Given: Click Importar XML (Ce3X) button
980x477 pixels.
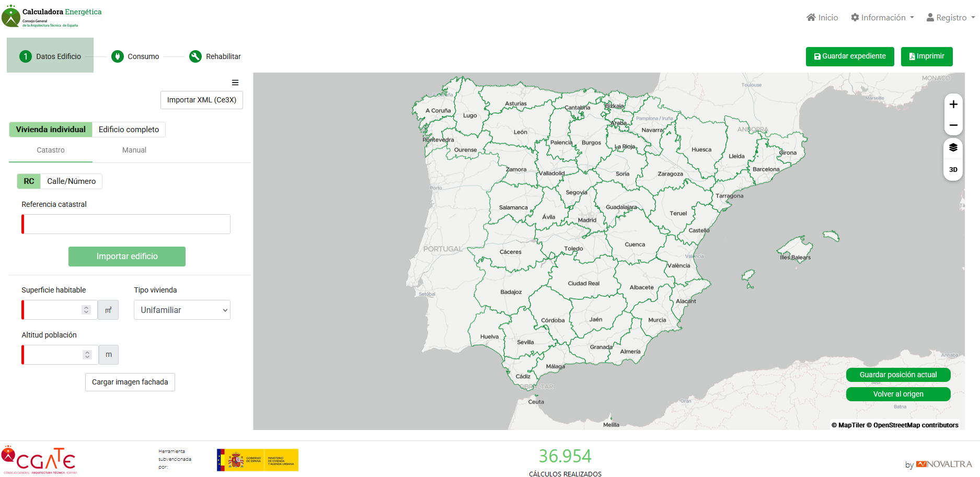Looking at the screenshot, I should click(x=202, y=100).
